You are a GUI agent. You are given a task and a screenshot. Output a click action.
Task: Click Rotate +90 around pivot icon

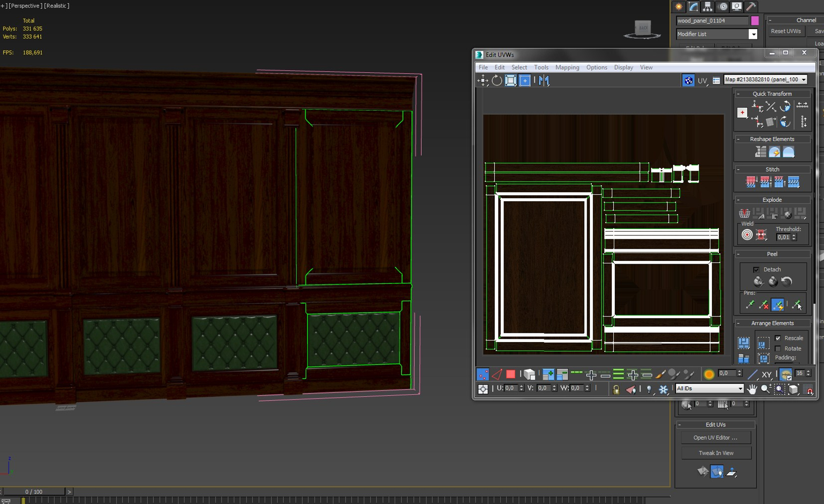[x=785, y=106]
